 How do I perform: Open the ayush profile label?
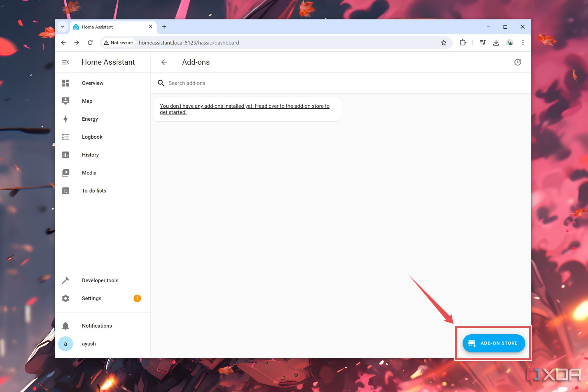(x=89, y=344)
